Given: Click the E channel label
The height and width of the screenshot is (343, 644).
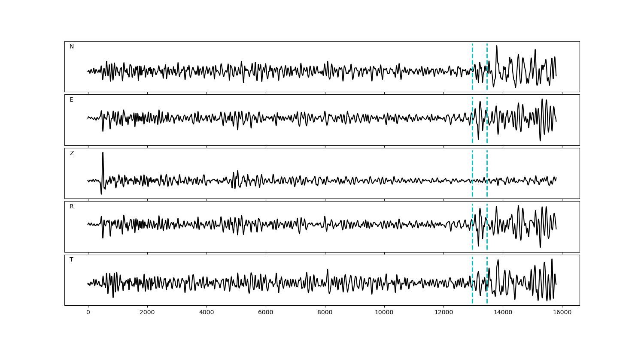Looking at the screenshot, I should point(71,100).
